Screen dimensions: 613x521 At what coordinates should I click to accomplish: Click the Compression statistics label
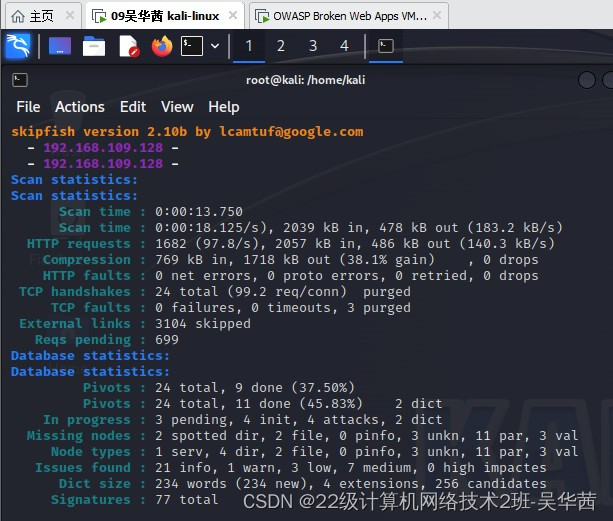(x=87, y=260)
